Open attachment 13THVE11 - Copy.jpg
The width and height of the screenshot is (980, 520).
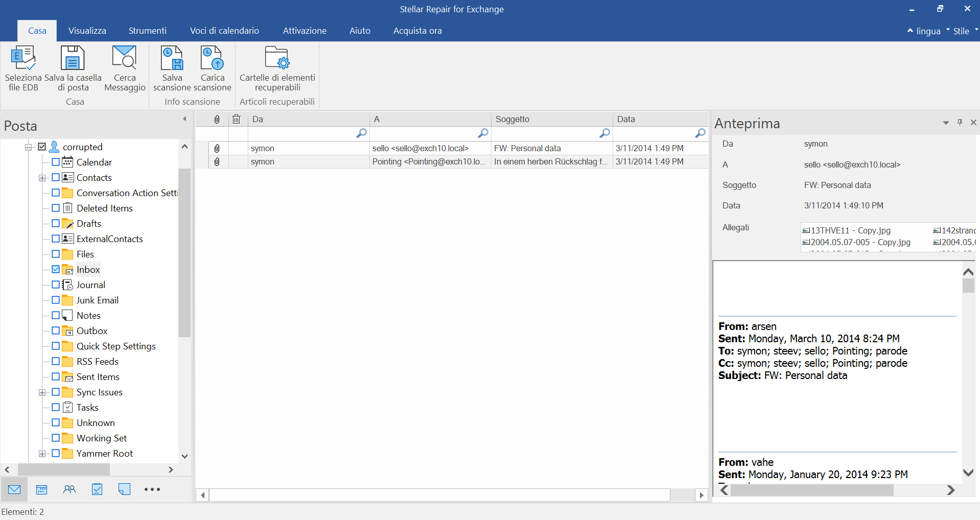click(x=846, y=230)
